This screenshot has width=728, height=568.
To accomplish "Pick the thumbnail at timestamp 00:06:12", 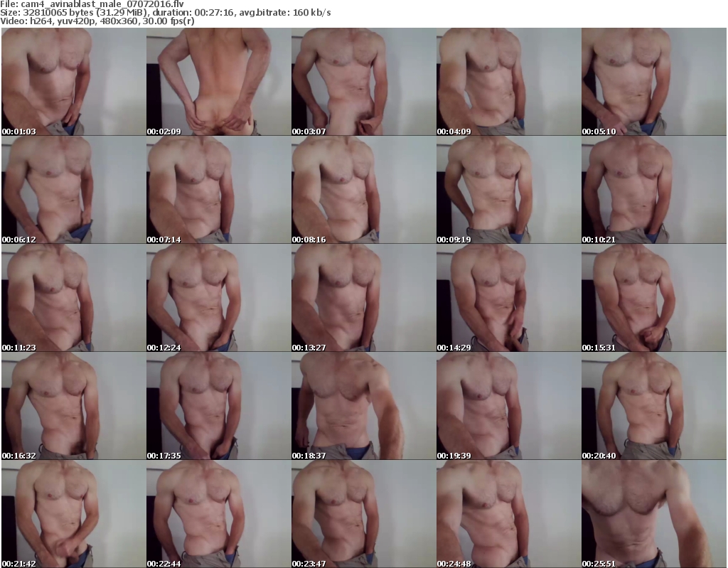I will [x=74, y=190].
